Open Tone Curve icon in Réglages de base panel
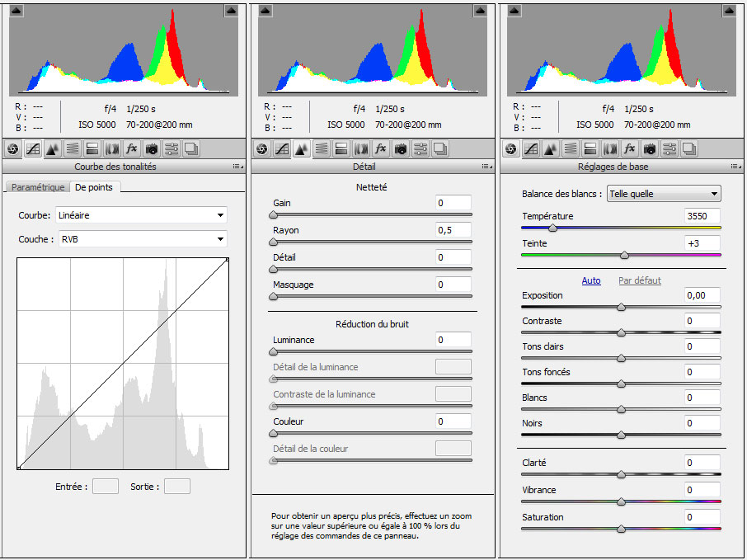Image resolution: width=747 pixels, height=560 pixels. point(531,149)
